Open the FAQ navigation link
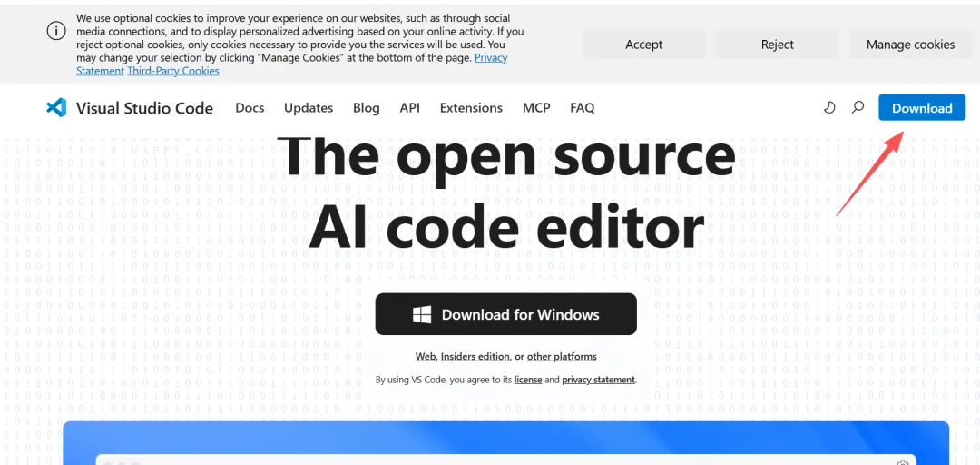Screen dimensions: 980x465 (583, 108)
